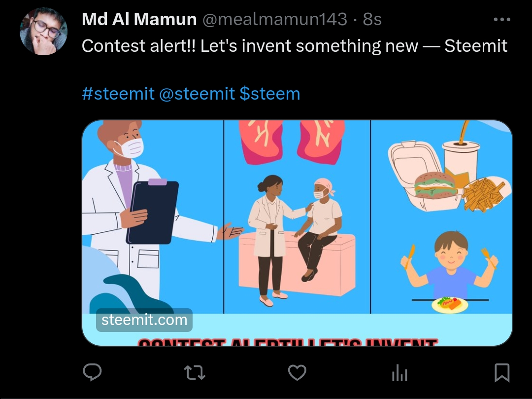
Task: Reply to the tweet via speech bubble icon
Action: click(92, 372)
